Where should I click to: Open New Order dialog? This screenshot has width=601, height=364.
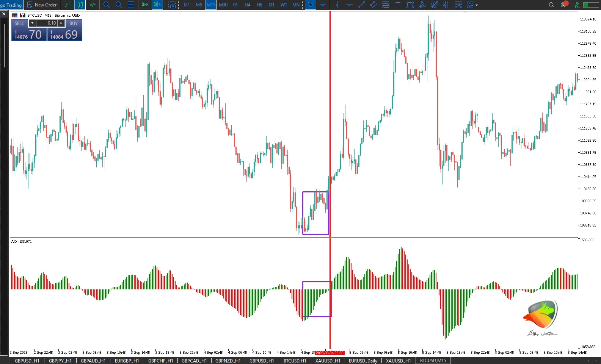[x=42, y=5]
